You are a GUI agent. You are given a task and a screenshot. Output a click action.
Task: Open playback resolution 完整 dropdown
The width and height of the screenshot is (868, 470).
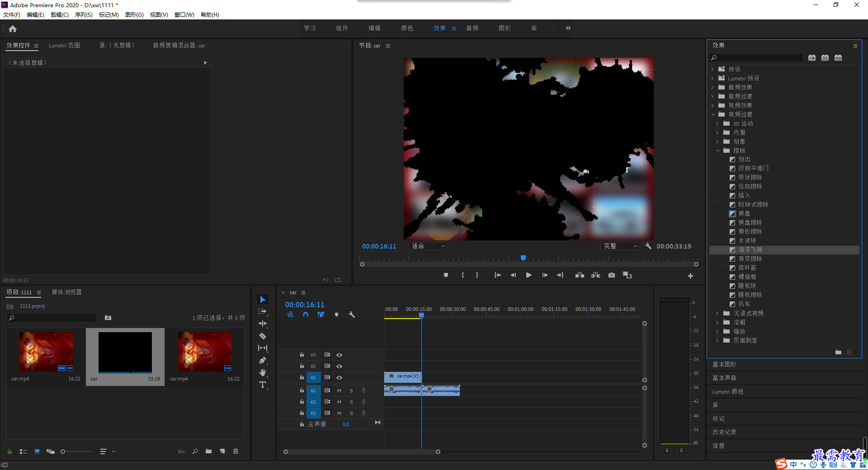click(620, 246)
